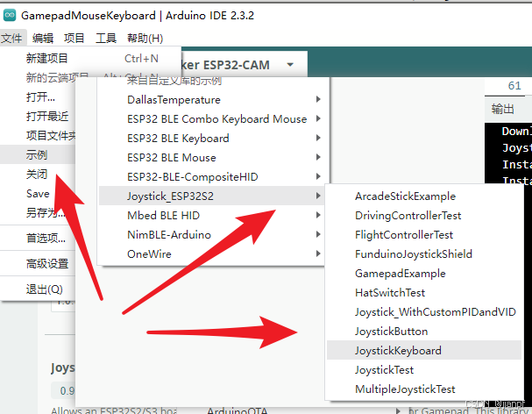Open the DrivingControllerTest example

[424, 216]
